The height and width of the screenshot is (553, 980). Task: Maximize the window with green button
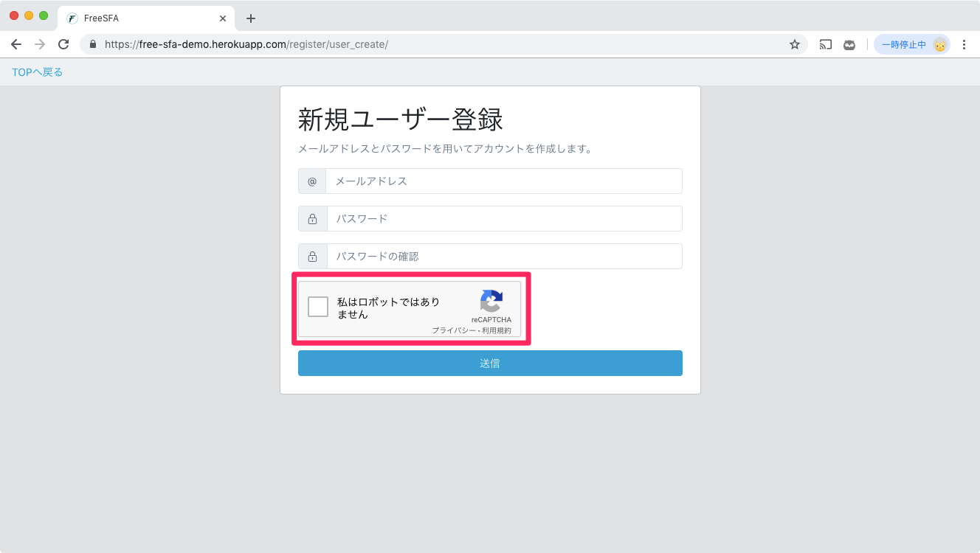(44, 15)
